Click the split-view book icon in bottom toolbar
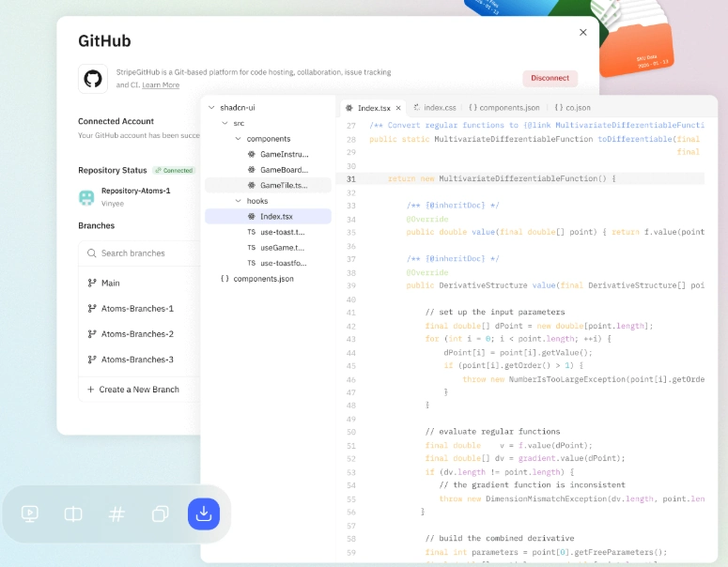 73,513
